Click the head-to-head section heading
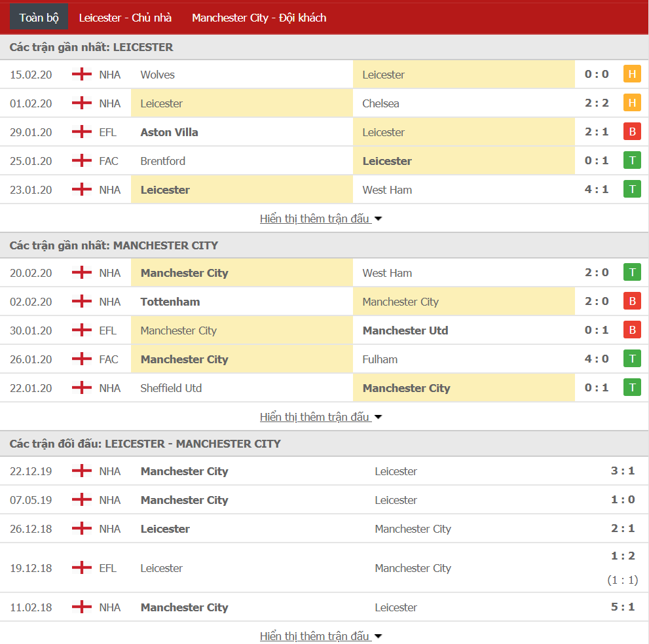Image resolution: width=649 pixels, height=644 pixels. [x=145, y=444]
